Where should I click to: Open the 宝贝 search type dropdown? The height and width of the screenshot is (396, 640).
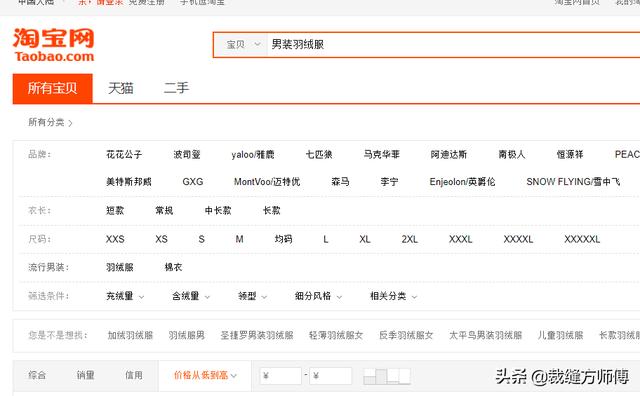click(x=243, y=44)
